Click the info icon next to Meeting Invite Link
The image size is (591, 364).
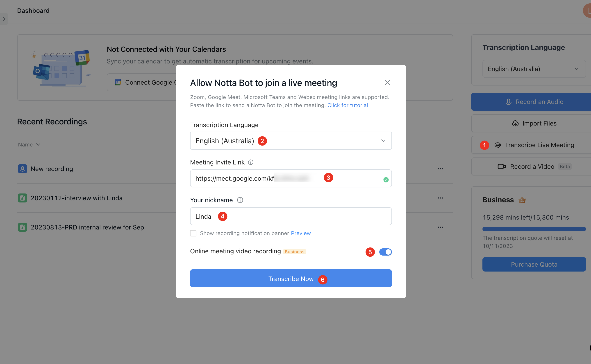click(x=251, y=162)
